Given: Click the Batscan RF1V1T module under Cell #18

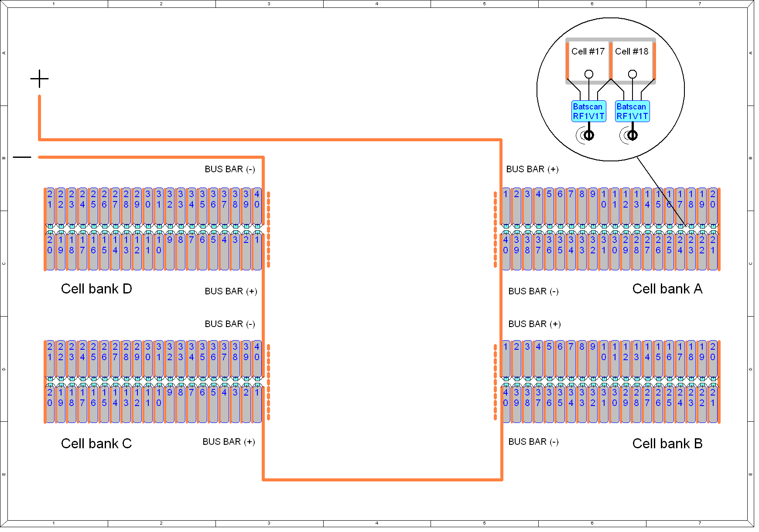Looking at the screenshot, I should coord(632,111).
